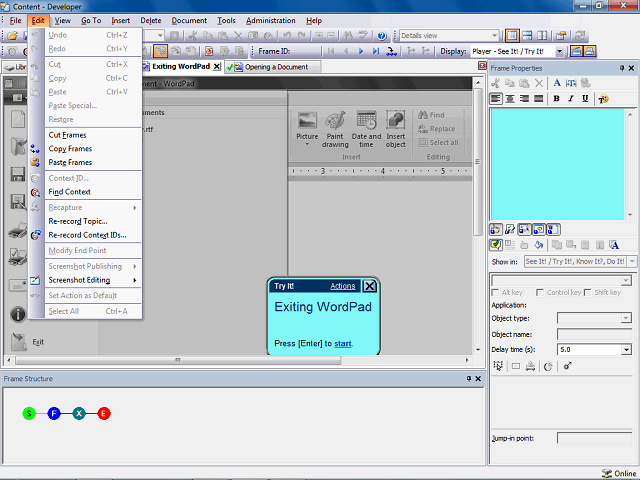Screen dimensions: 640x480
Task: Click the font A icon in Frame Properties
Action: (557, 83)
